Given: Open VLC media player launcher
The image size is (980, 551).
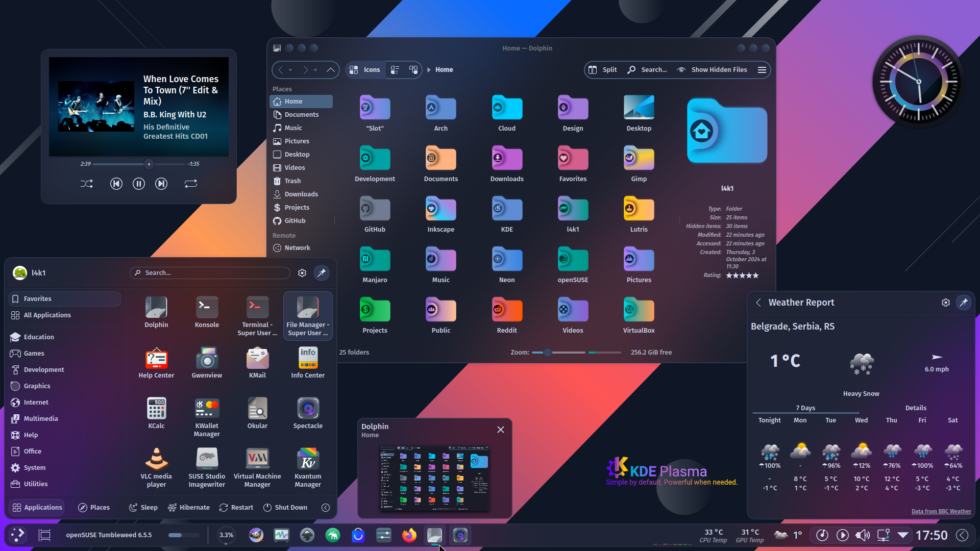Looking at the screenshot, I should click(x=156, y=467).
